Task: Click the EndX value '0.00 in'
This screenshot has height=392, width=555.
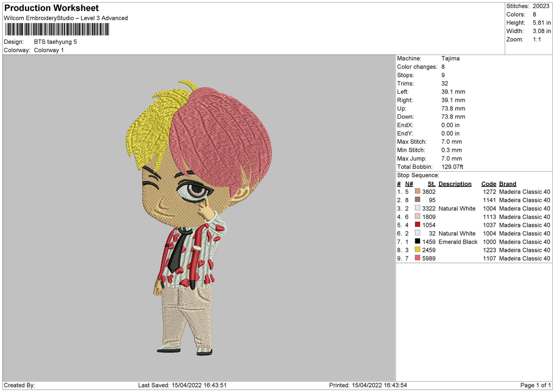Action: [x=451, y=125]
